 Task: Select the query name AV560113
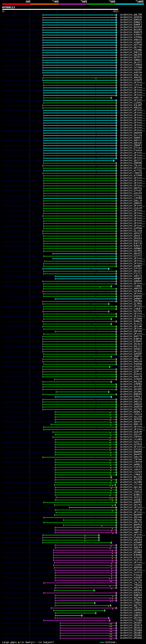coord(8,8)
